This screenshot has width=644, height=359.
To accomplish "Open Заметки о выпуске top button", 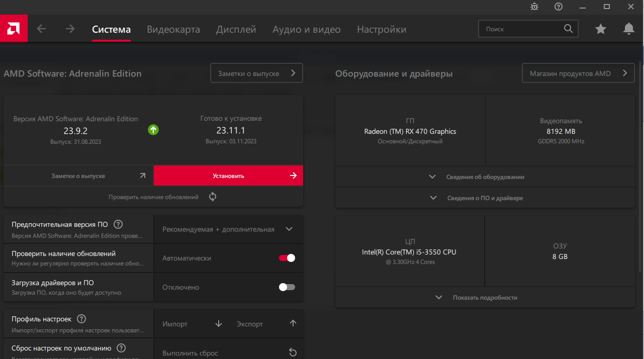I will coord(256,73).
